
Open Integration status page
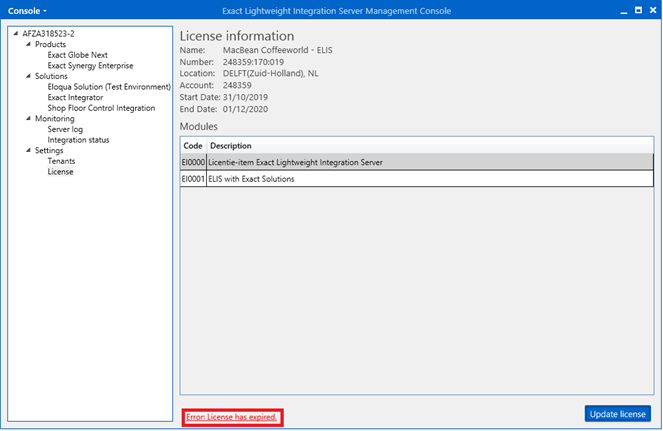click(78, 140)
